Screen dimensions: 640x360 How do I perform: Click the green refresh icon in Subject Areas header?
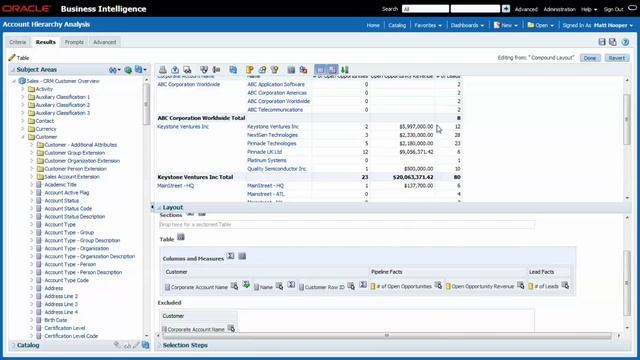click(x=128, y=70)
